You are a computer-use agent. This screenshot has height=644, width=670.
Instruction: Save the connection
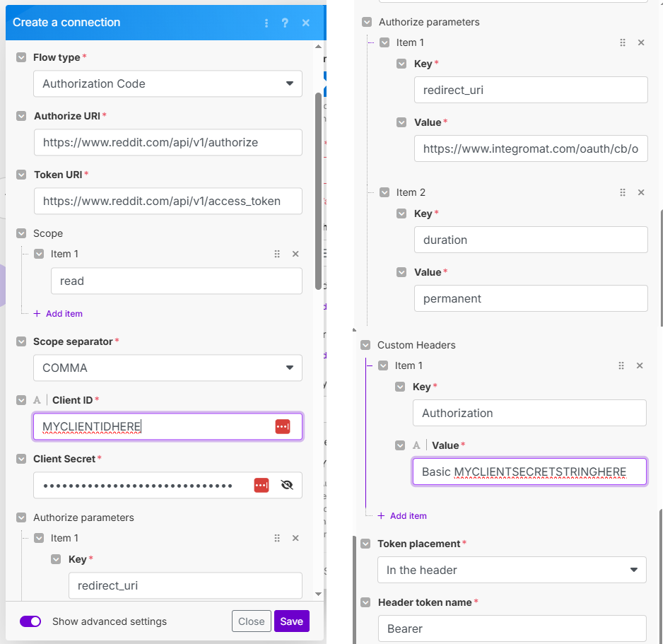291,621
